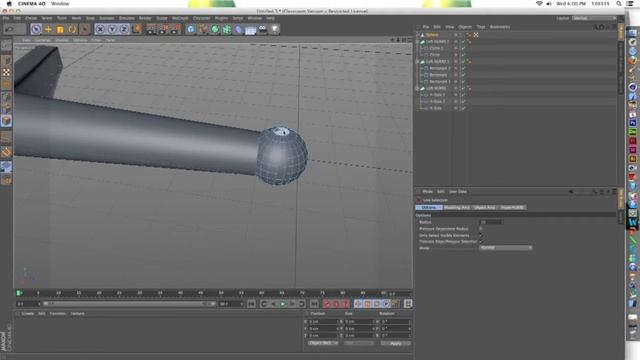Open the MoGraph menu
This screenshot has height=360, width=640.
tap(180, 18)
